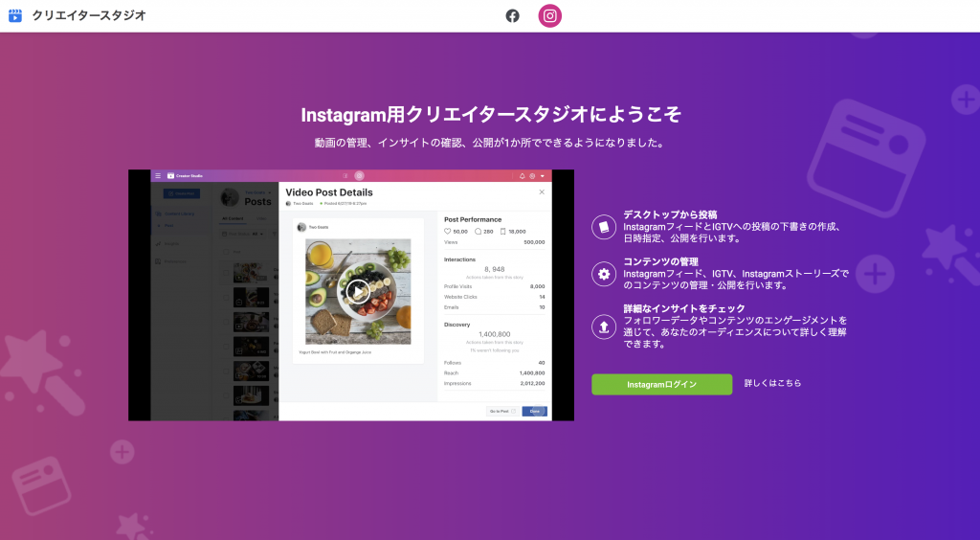Click the Post Performance heading
This screenshot has width=980, height=540.
[x=473, y=219]
